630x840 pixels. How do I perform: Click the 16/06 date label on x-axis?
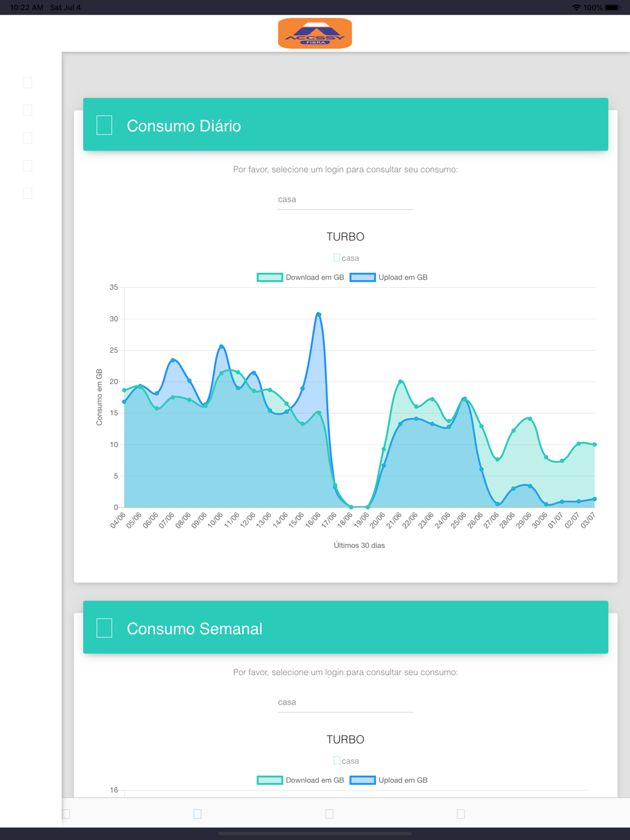(312, 520)
